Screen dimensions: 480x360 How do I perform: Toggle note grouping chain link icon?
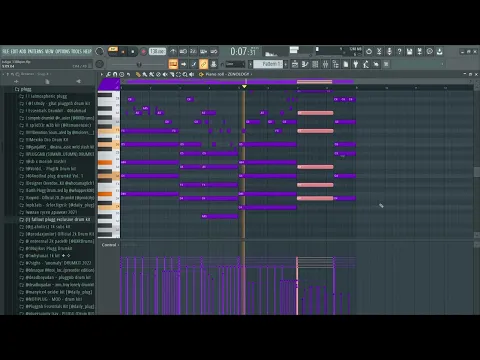tap(203, 64)
